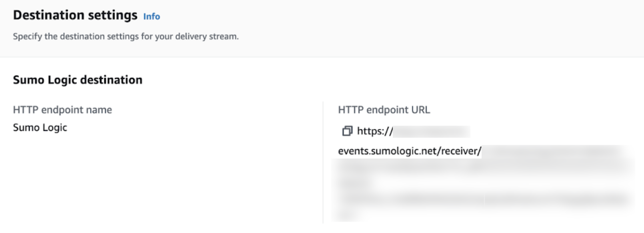This screenshot has width=644, height=233.
Task: Click the delivery stream description text
Action: click(126, 37)
